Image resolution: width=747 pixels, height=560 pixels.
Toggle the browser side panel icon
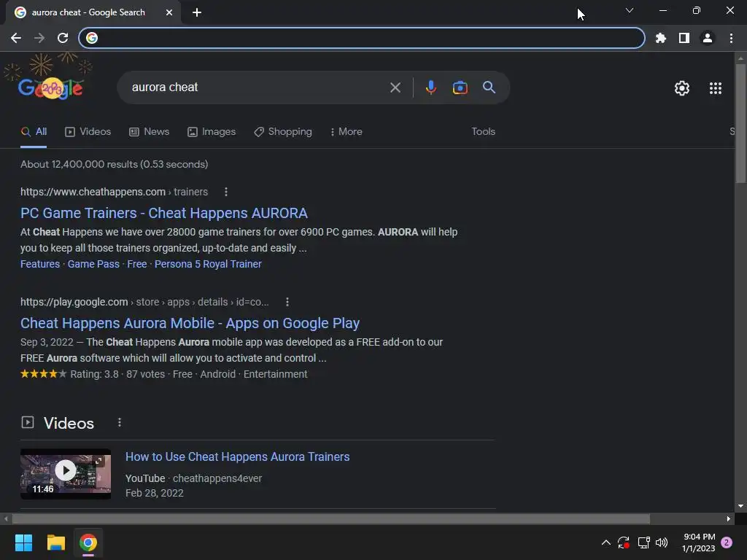pos(684,38)
